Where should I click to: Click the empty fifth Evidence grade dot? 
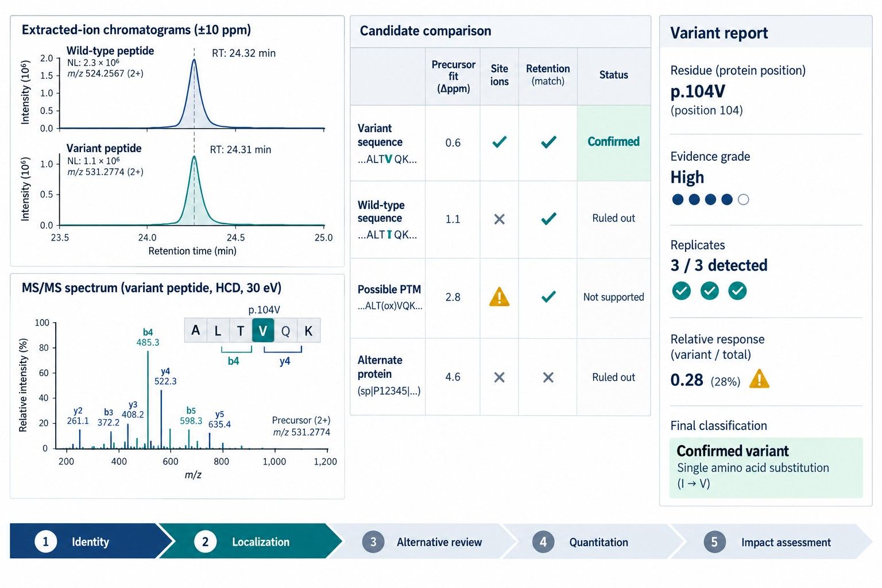[743, 200]
